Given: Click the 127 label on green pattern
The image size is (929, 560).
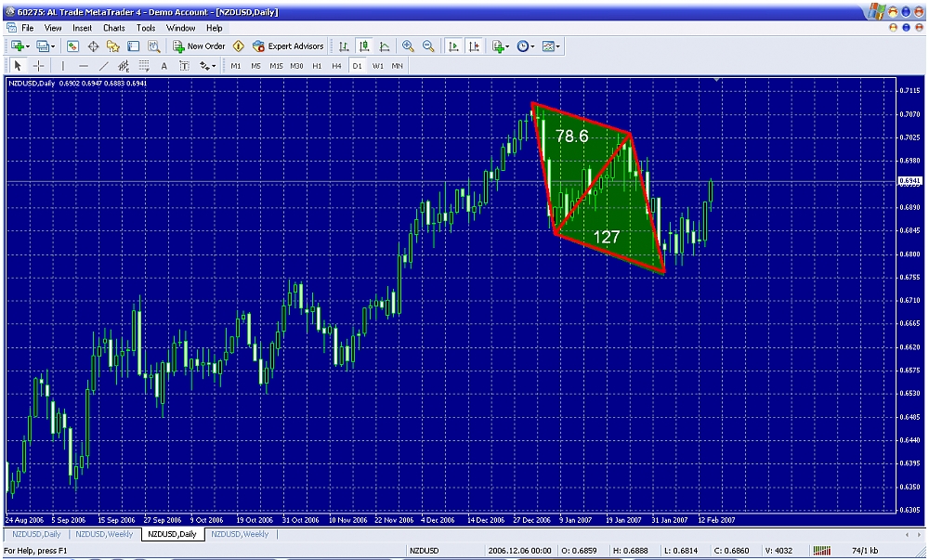Looking at the screenshot, I should 606,237.
